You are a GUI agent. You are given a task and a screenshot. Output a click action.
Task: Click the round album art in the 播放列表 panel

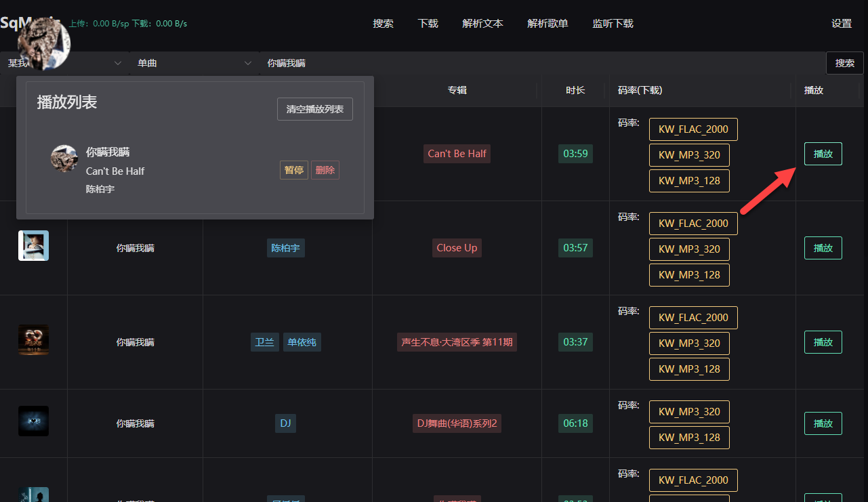[64, 159]
